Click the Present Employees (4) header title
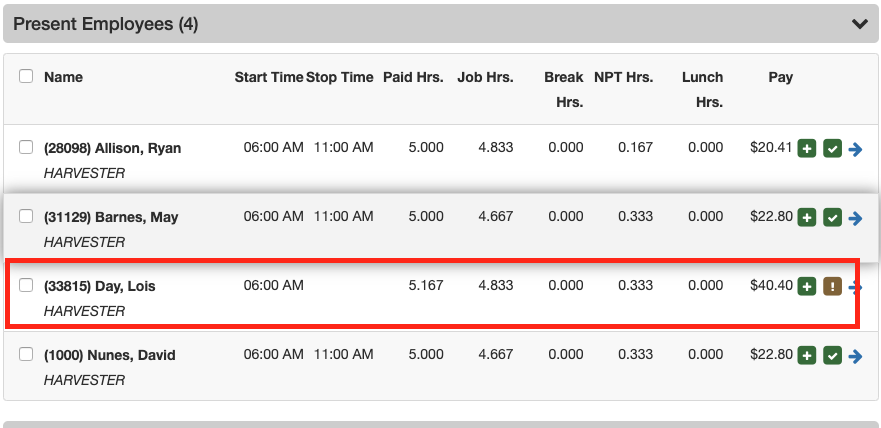This screenshot has height=428, width=881. pyautogui.click(x=105, y=24)
